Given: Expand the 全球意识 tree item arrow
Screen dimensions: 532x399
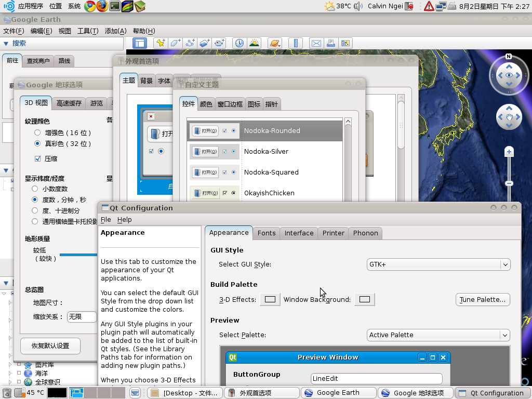Looking at the screenshot, I should tap(10, 381).
